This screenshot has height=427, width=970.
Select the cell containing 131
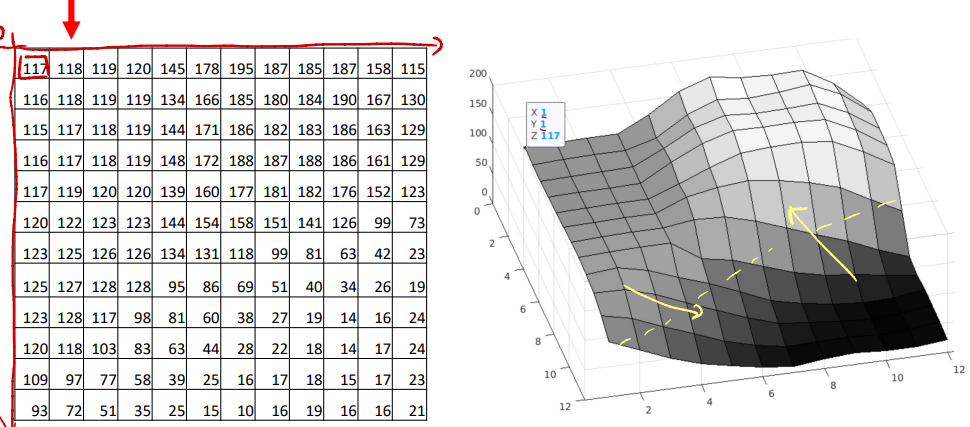204,249
